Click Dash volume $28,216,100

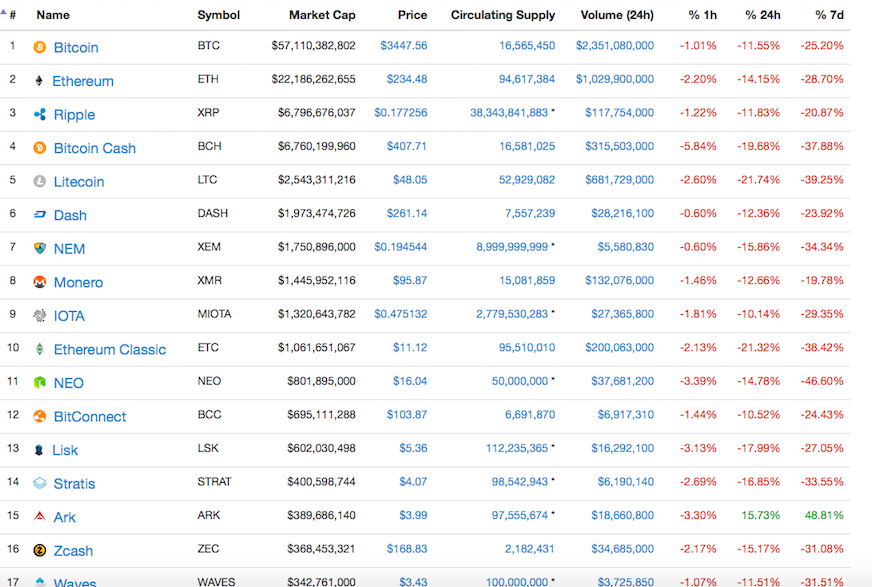tap(622, 213)
